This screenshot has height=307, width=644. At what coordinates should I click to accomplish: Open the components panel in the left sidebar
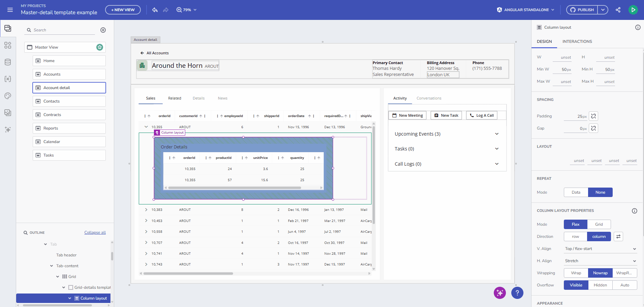pyautogui.click(x=7, y=45)
